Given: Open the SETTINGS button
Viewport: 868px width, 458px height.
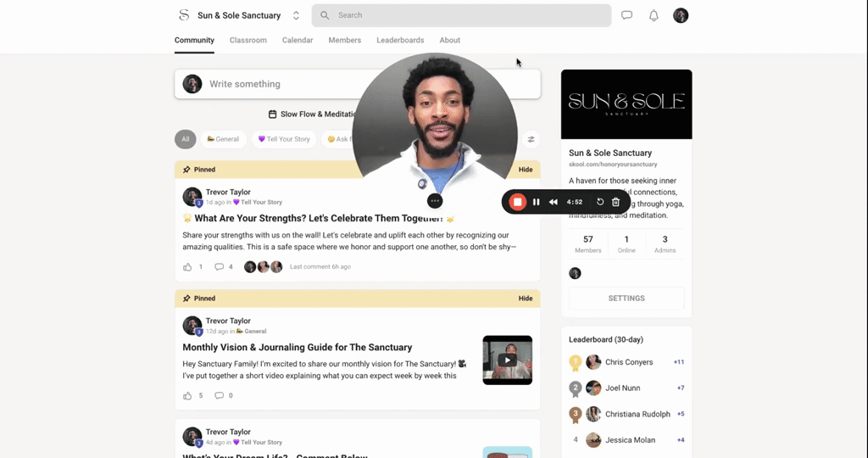Looking at the screenshot, I should [x=626, y=298].
